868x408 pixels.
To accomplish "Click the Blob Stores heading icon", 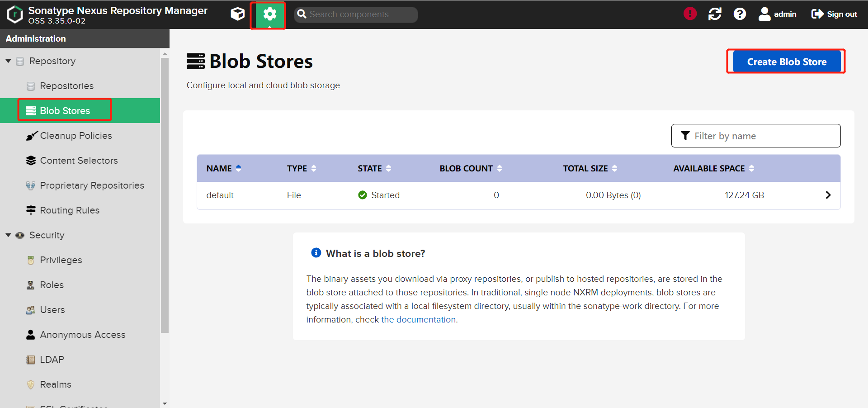I will click(x=196, y=61).
